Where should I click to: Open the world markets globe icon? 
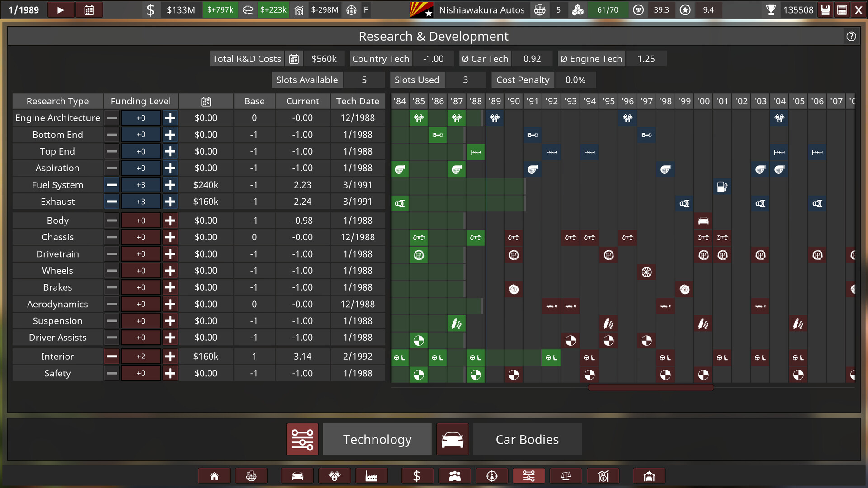(251, 475)
